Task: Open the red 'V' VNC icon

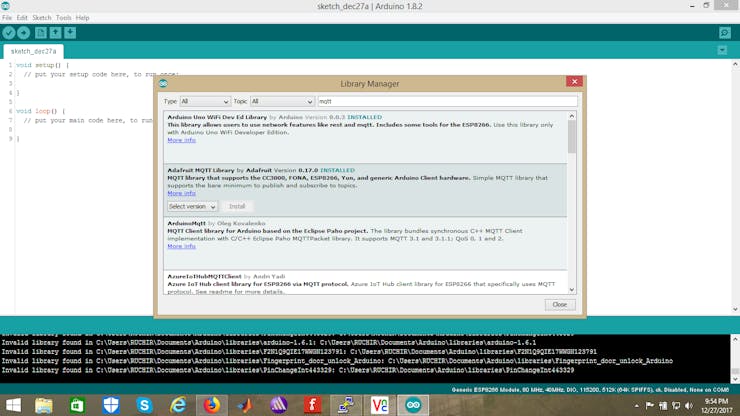Action: tap(379, 405)
